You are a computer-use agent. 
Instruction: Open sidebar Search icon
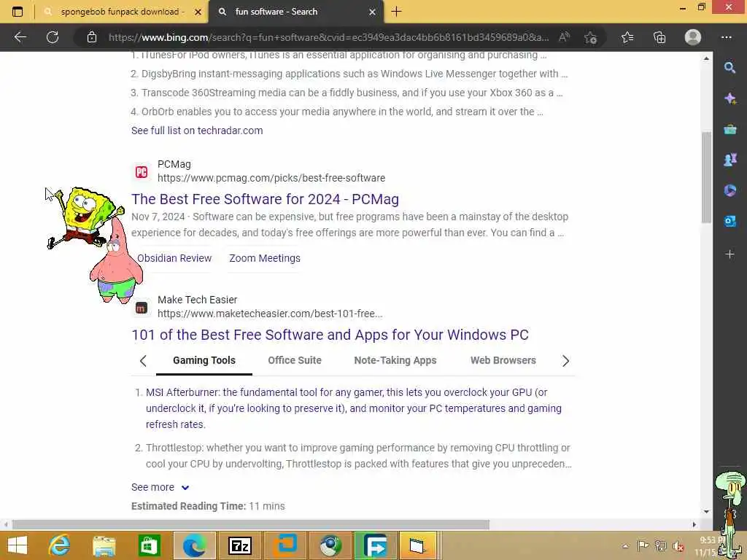(x=729, y=68)
